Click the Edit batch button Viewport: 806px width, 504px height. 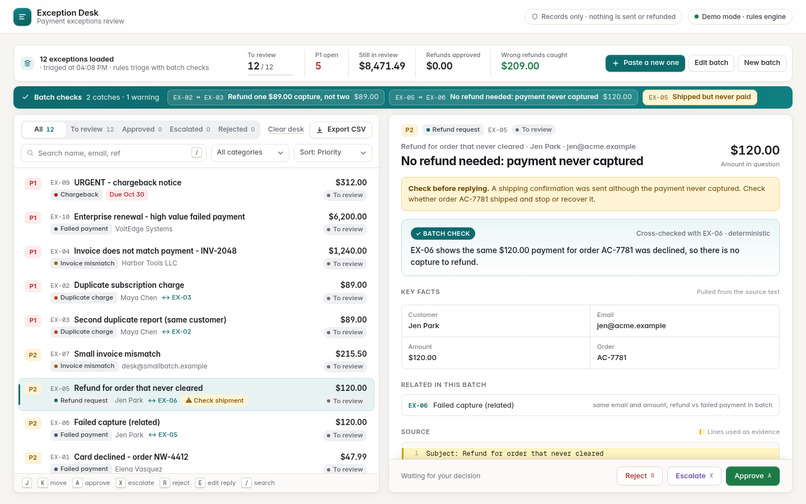pyautogui.click(x=711, y=63)
